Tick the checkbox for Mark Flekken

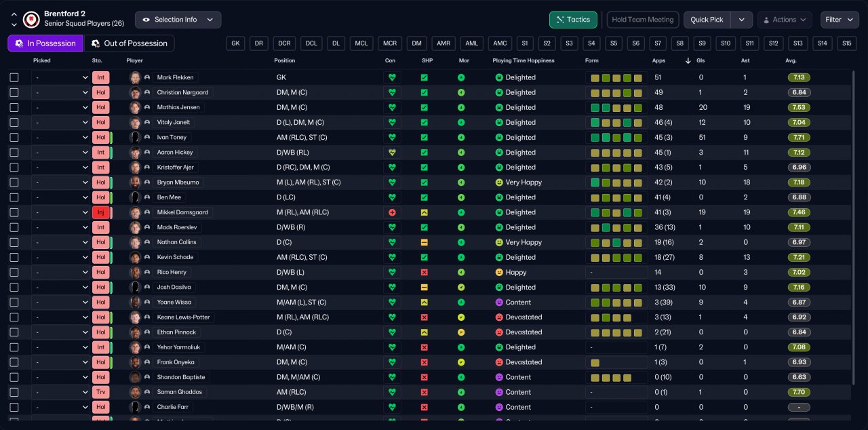pos(14,77)
